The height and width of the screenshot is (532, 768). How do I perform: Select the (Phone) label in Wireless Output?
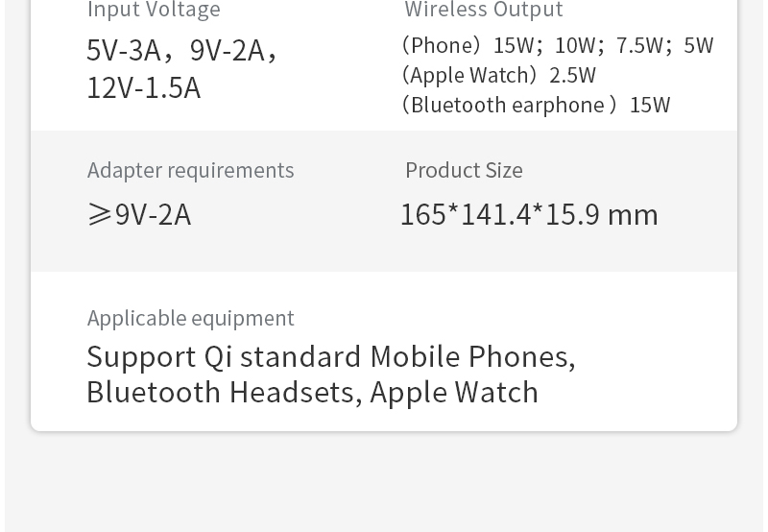[442, 46]
